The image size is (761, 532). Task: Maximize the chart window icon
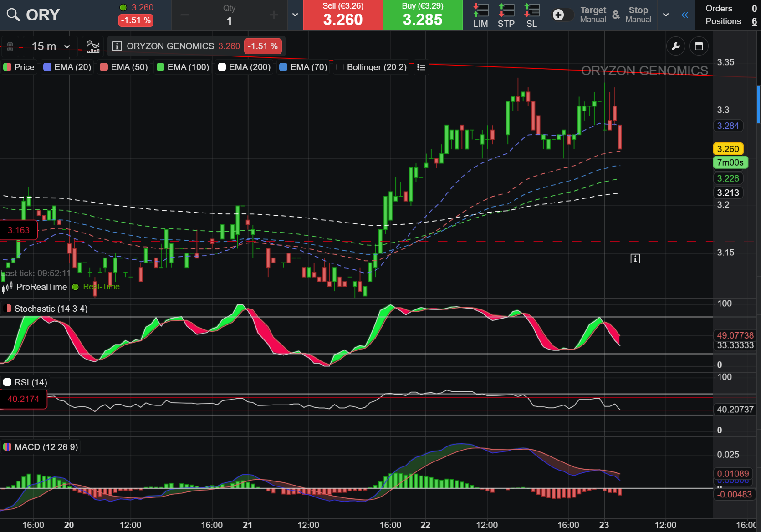tap(699, 46)
